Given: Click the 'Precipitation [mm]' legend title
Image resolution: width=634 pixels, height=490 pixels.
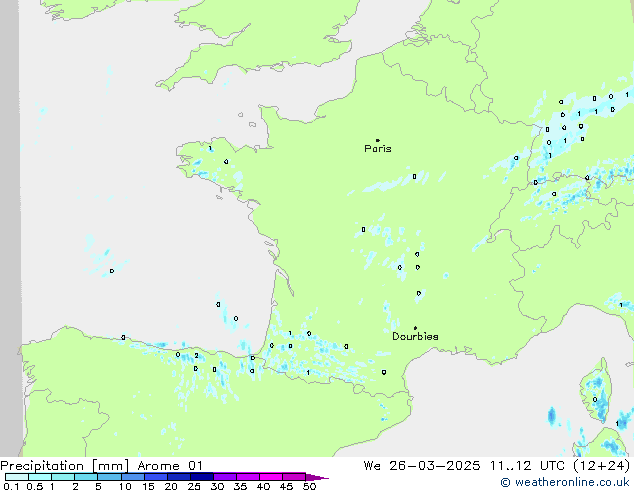Looking at the screenshot, I should point(65,466).
